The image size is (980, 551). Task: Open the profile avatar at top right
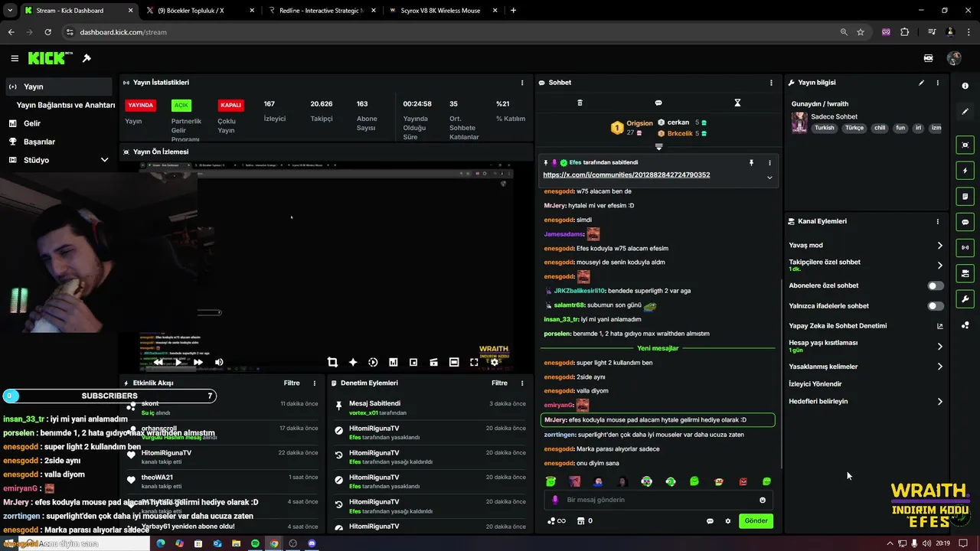tap(954, 58)
